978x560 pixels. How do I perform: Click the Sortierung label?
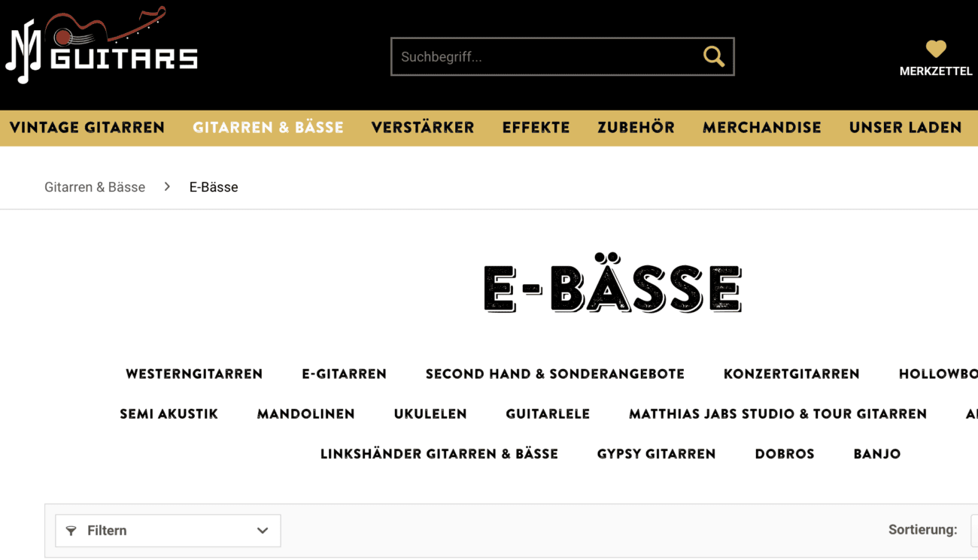click(922, 530)
